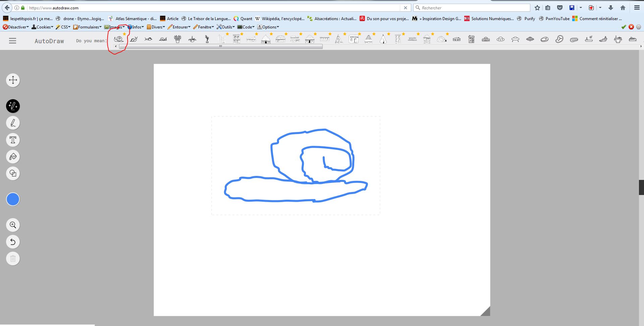Activate the Shape tool

click(13, 173)
